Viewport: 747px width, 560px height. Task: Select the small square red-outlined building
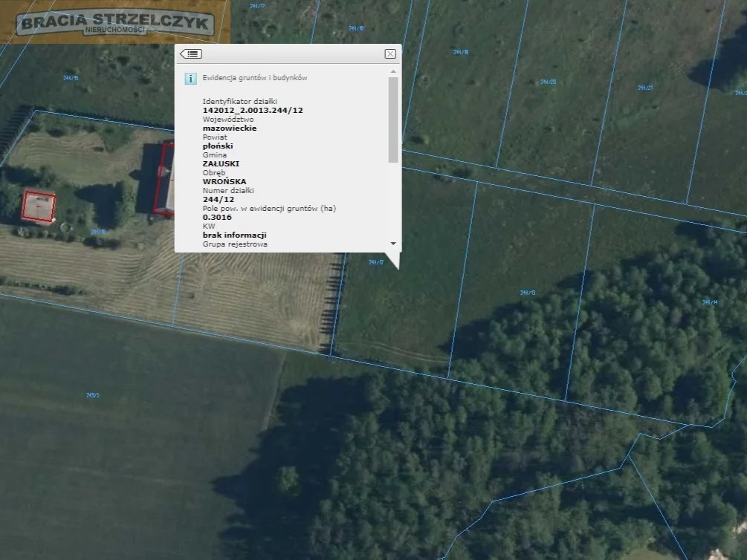pos(39,206)
